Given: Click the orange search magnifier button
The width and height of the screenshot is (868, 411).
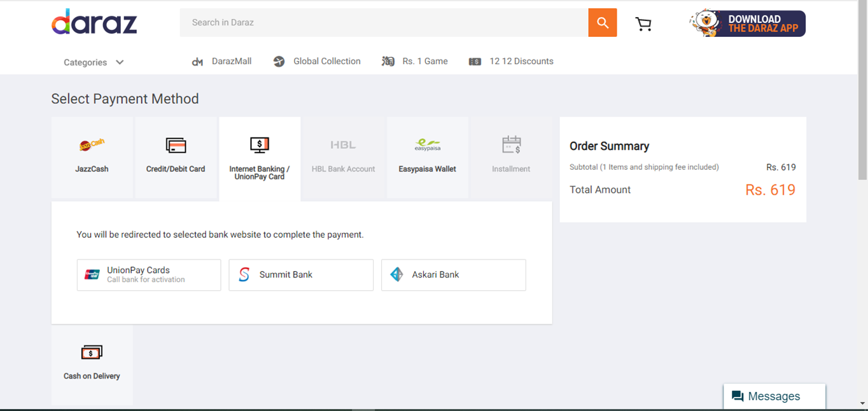Looking at the screenshot, I should (x=603, y=23).
